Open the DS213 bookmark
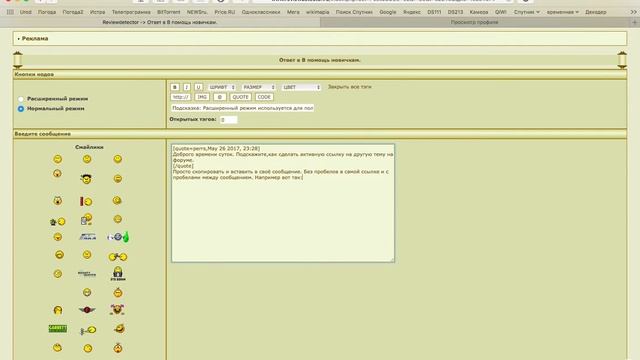This screenshot has height=360, width=640. click(455, 12)
